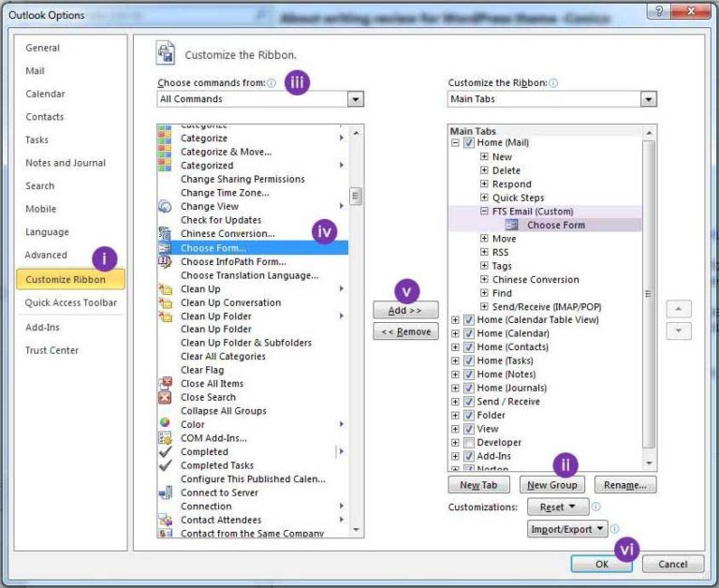Uncheck Home (Calendar Table View) checkbox
Viewport: 719px width, 588px height.
pos(469,319)
